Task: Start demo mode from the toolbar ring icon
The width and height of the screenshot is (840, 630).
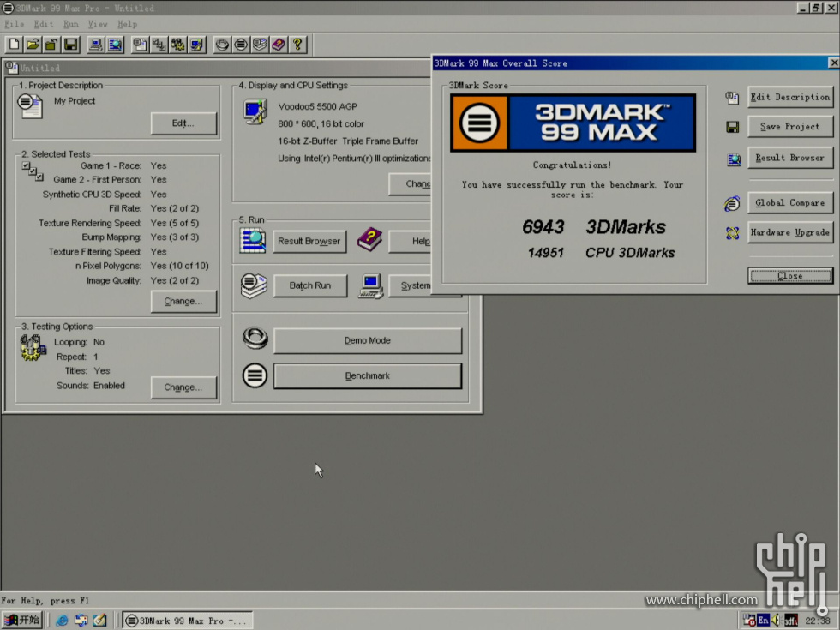Action: point(222,45)
